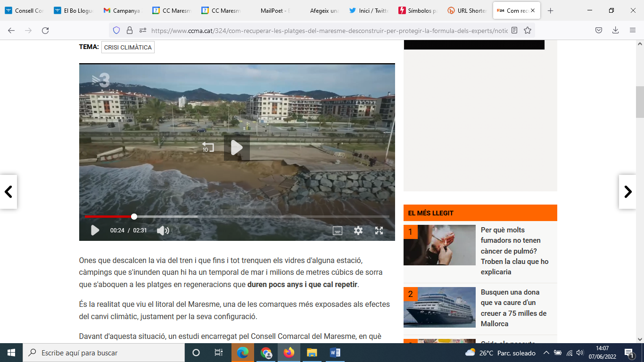The height and width of the screenshot is (362, 644).
Task: Go to previous article arrow
Action: click(x=8, y=192)
